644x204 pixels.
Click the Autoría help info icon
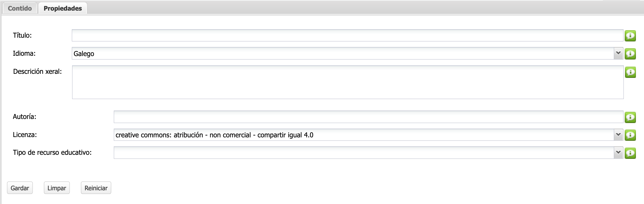coord(630,117)
